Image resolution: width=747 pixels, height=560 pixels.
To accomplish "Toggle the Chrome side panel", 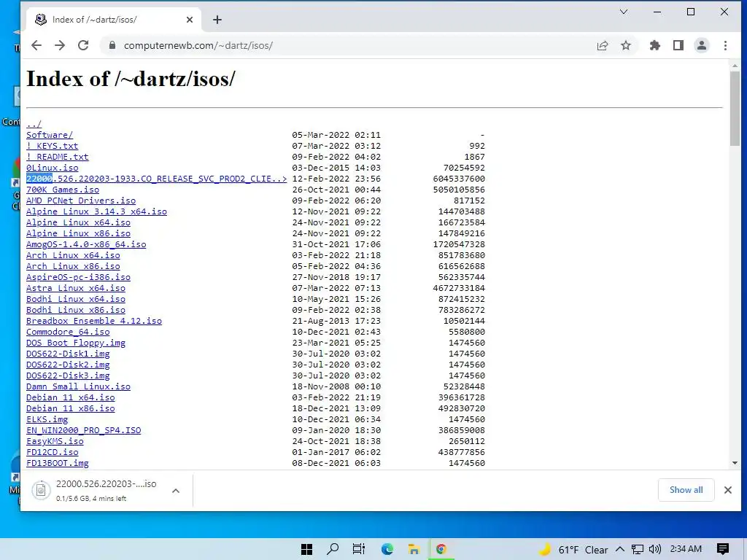I will click(x=678, y=45).
